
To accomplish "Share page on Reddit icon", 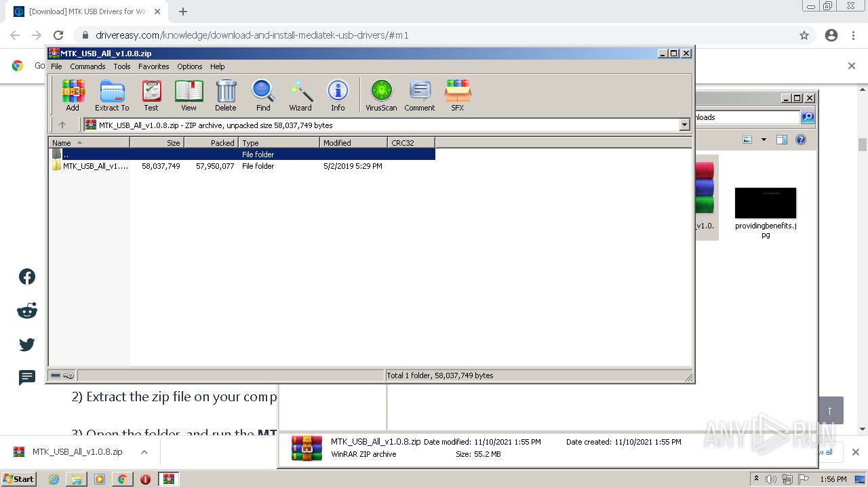I will click(x=27, y=311).
